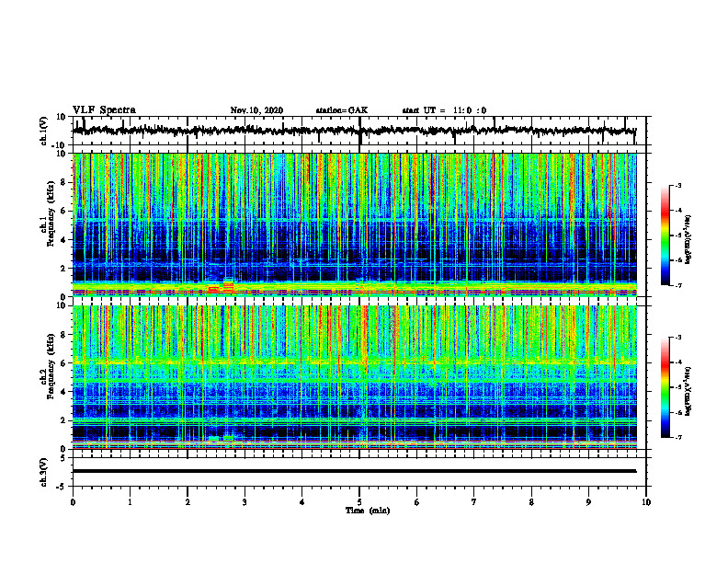728x563 pixels.
Task: Click the "VLF Spectra" plot title
Action: click(104, 110)
